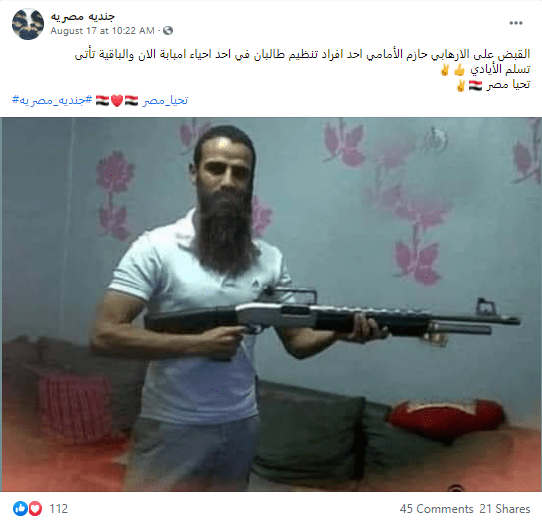Click the red heart emoji between flags

coord(117,101)
